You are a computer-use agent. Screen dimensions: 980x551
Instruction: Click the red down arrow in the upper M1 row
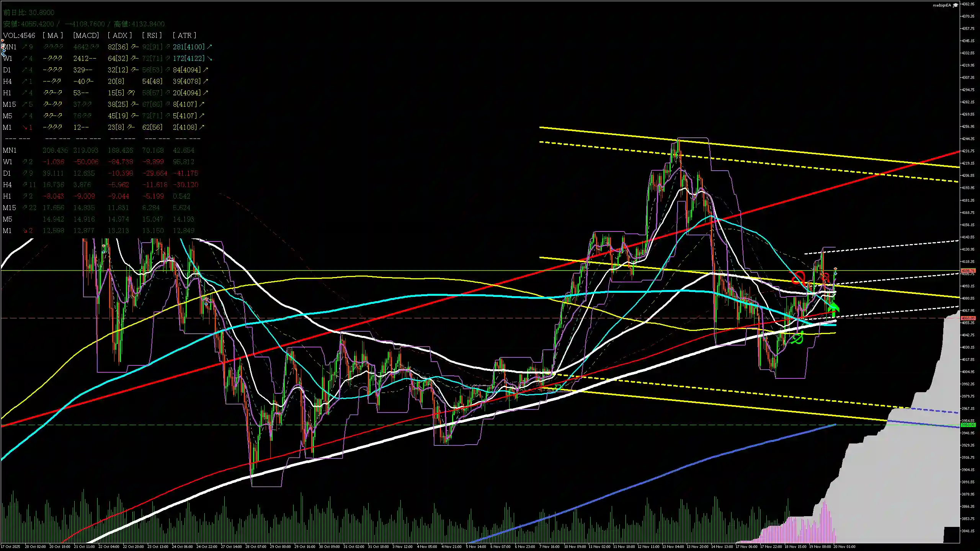point(25,127)
